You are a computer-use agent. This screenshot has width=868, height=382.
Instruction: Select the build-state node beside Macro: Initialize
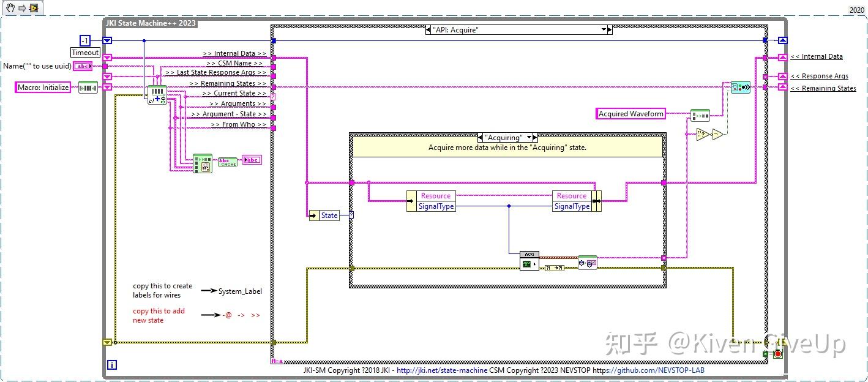tap(88, 88)
